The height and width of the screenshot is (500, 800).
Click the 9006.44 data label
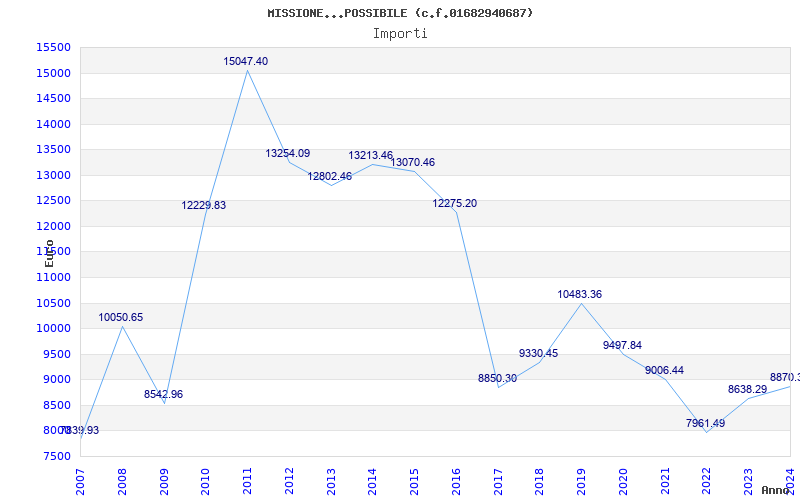[x=664, y=371]
